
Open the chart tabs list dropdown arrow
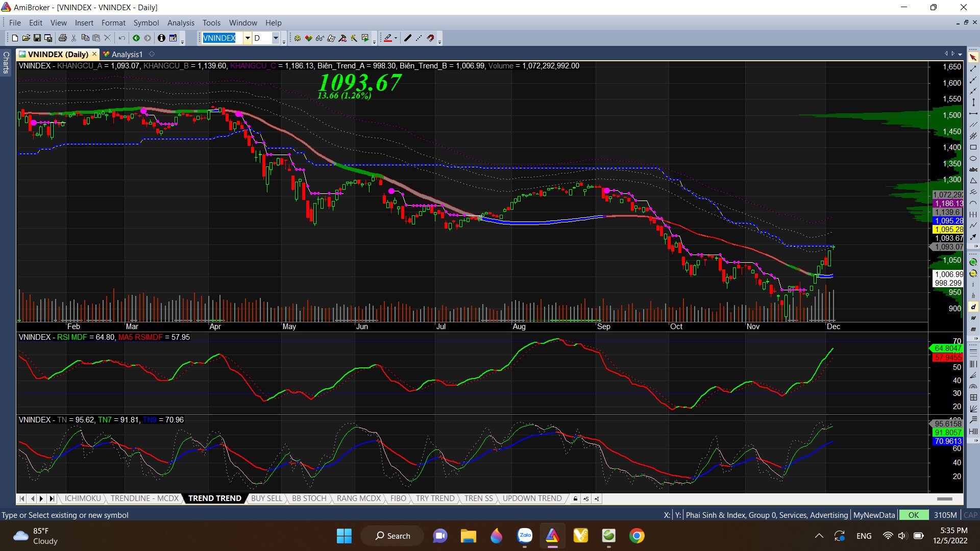960,54
